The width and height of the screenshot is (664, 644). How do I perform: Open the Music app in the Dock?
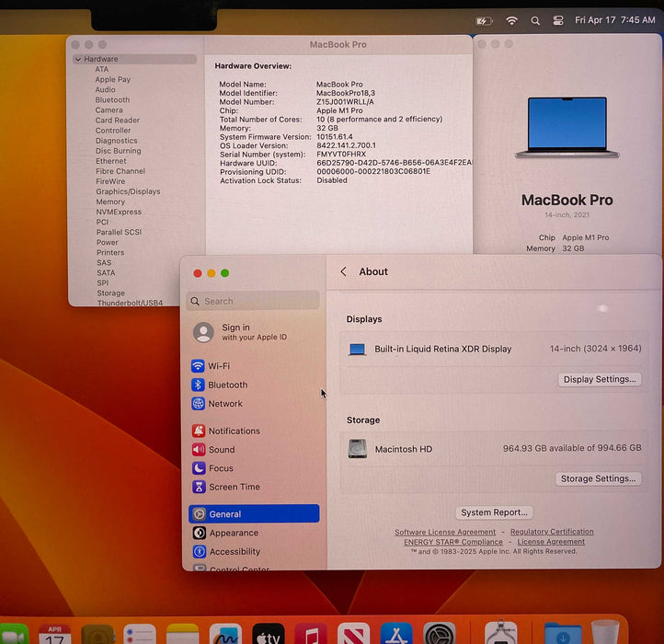coord(311,634)
